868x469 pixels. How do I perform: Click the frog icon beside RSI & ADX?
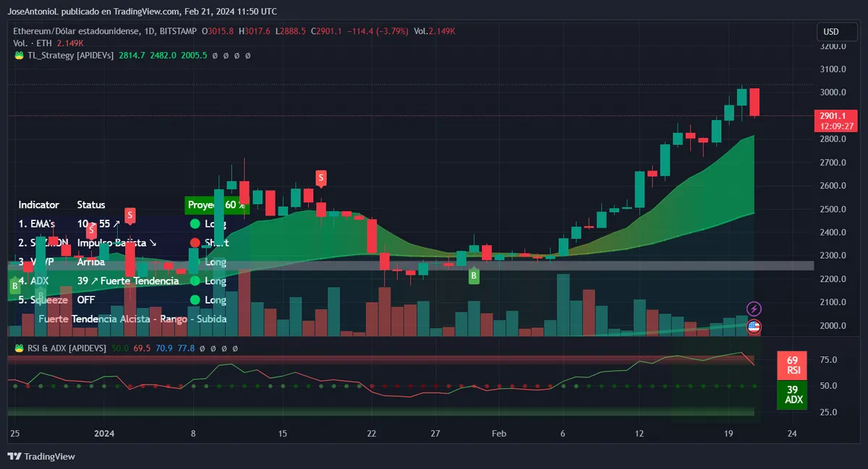(x=19, y=348)
